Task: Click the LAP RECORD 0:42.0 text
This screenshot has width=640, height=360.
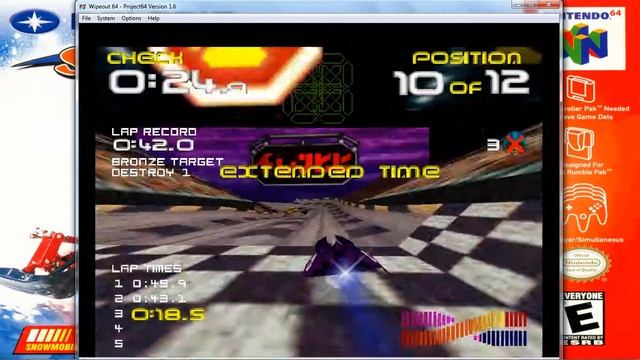Action: click(154, 140)
